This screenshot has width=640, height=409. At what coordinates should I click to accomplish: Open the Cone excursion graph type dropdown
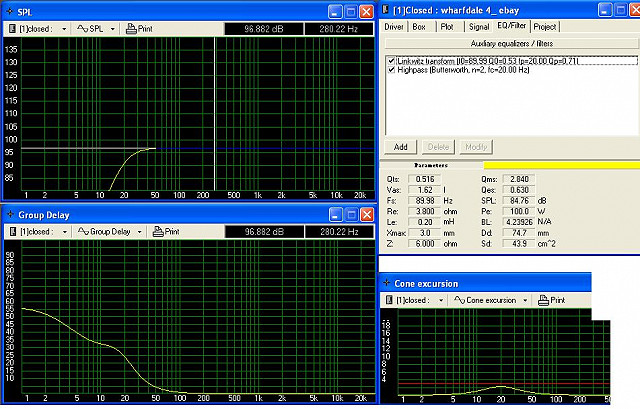tap(527, 300)
